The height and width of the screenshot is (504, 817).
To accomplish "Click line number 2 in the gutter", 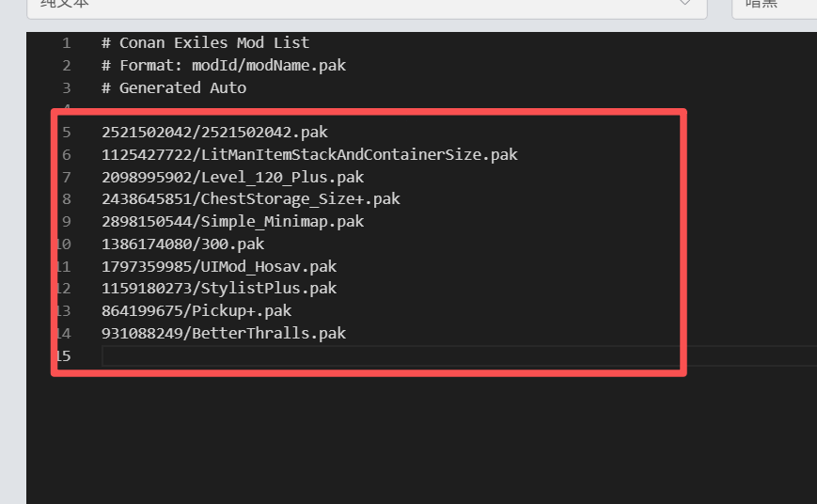I will coord(66,66).
